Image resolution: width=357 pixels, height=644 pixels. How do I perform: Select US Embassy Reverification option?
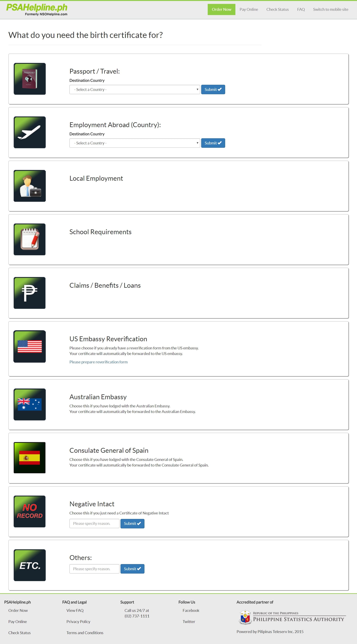[x=108, y=339]
